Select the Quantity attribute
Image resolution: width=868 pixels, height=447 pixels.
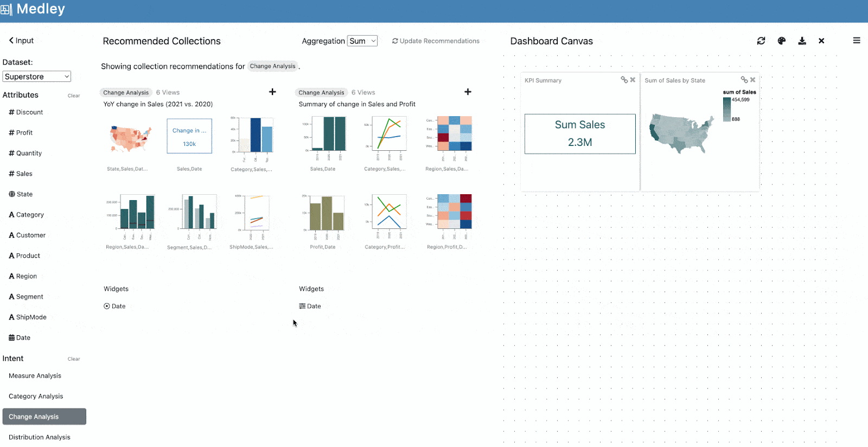(x=25, y=154)
